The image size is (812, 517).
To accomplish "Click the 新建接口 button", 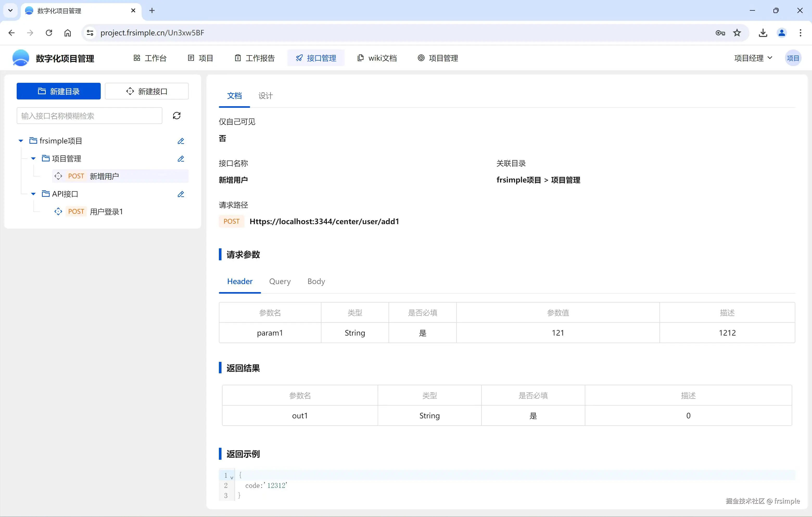I will 147,91.
